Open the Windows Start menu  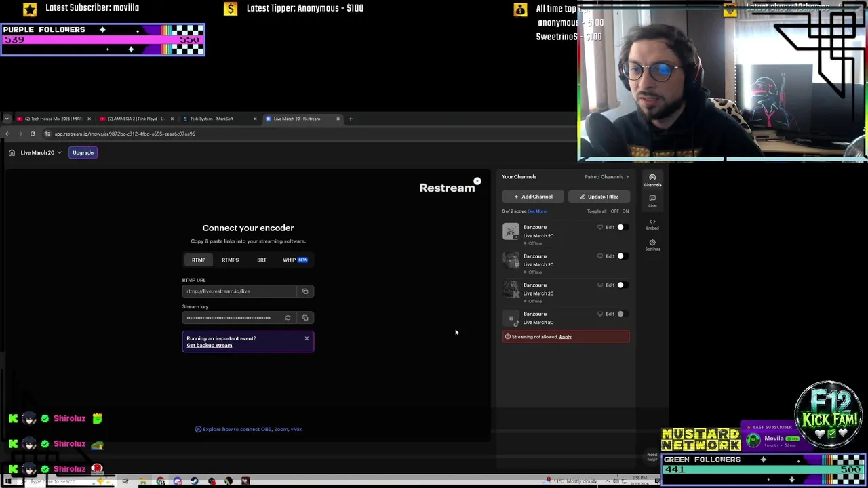pos(8,481)
